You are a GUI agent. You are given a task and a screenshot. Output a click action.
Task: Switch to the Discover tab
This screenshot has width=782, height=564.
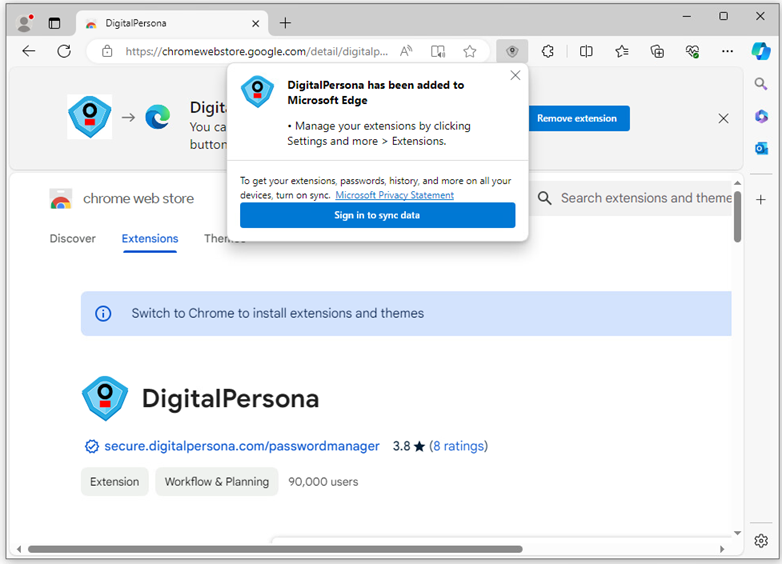(72, 238)
